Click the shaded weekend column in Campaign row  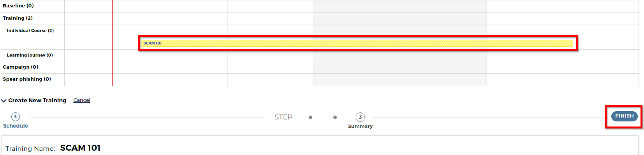click(x=400, y=67)
